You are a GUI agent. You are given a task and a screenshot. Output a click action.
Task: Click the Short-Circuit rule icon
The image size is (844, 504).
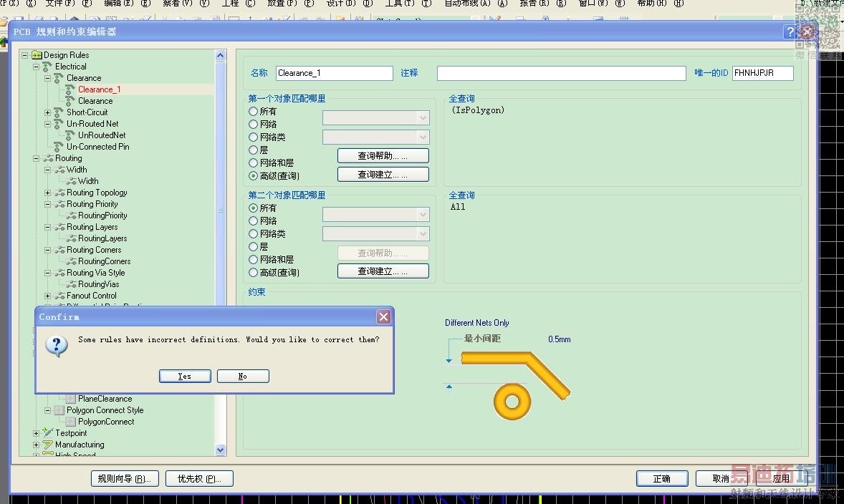pyautogui.click(x=59, y=112)
